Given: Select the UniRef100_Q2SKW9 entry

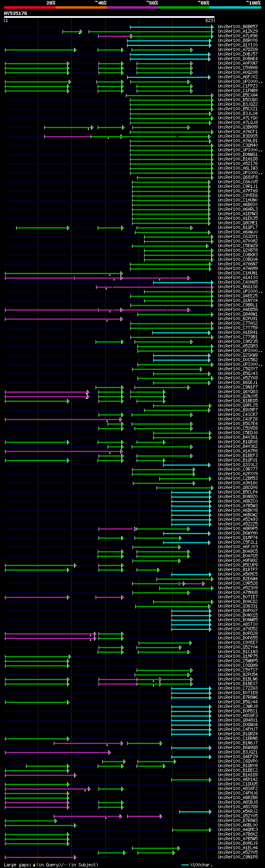Looking at the screenshot, I should [238, 355].
